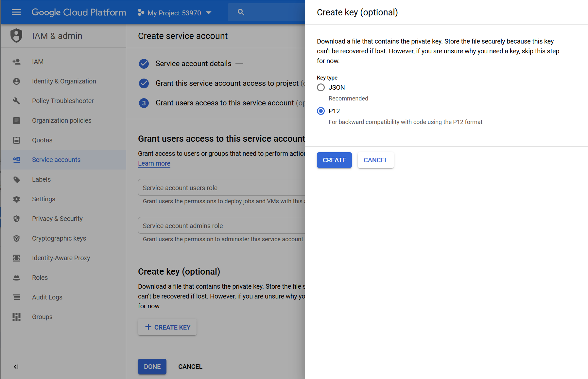This screenshot has height=379, width=588.
Task: Open the hamburger navigation menu
Action: pyautogui.click(x=16, y=12)
